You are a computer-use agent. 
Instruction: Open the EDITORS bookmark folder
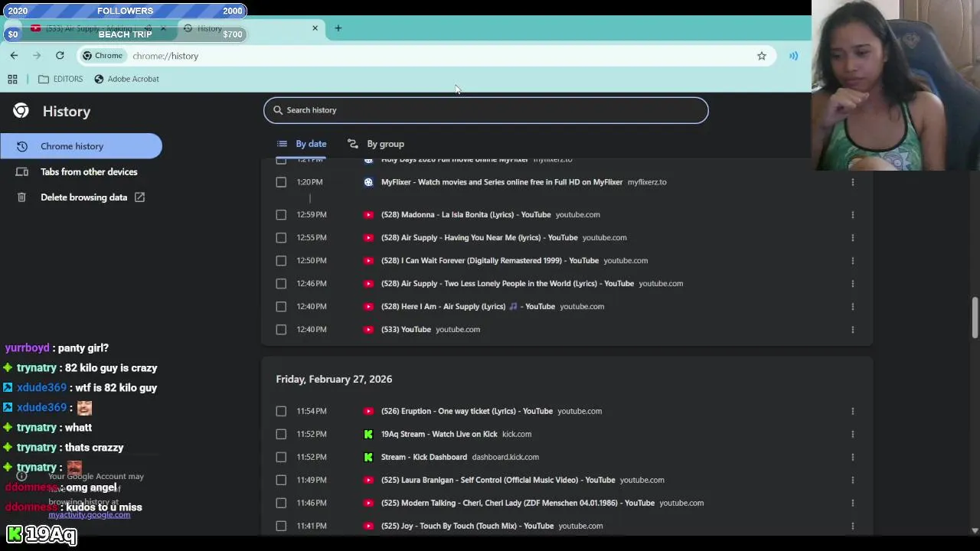coord(60,79)
